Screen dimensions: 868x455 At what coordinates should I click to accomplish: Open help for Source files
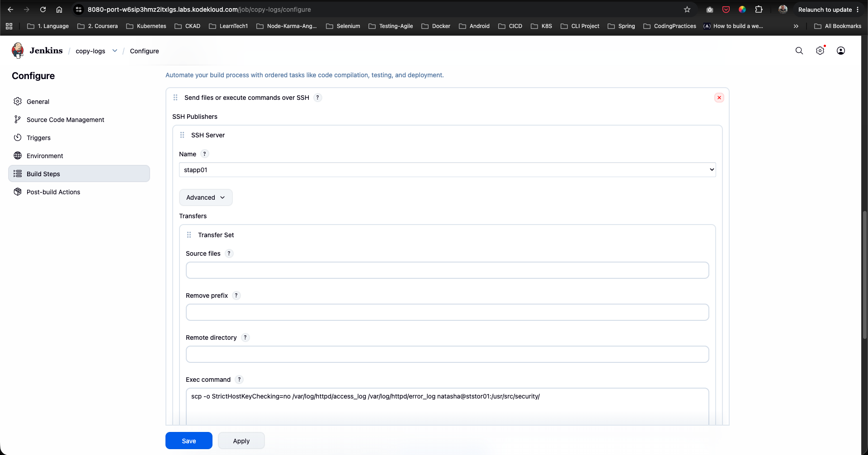pyautogui.click(x=229, y=253)
